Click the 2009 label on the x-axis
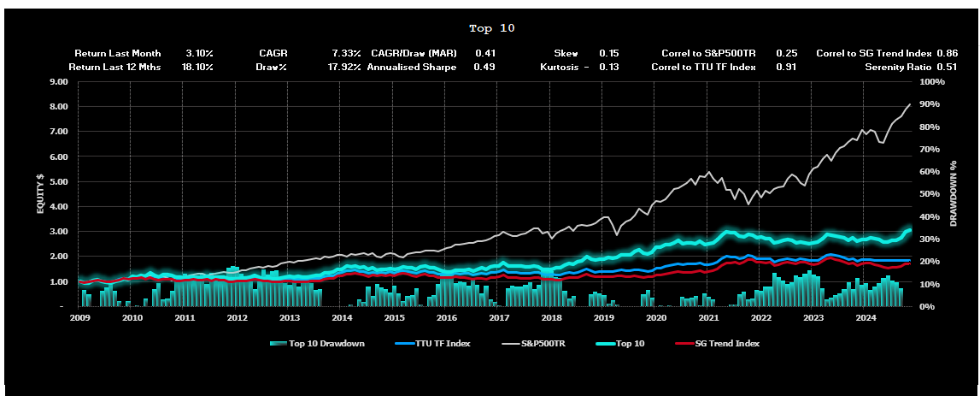980x396 pixels. click(79, 318)
